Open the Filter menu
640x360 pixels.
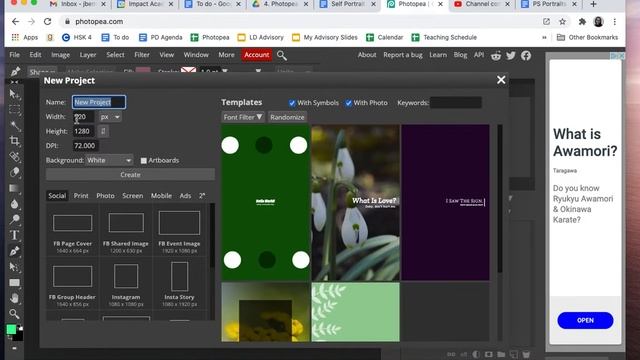(x=142, y=55)
